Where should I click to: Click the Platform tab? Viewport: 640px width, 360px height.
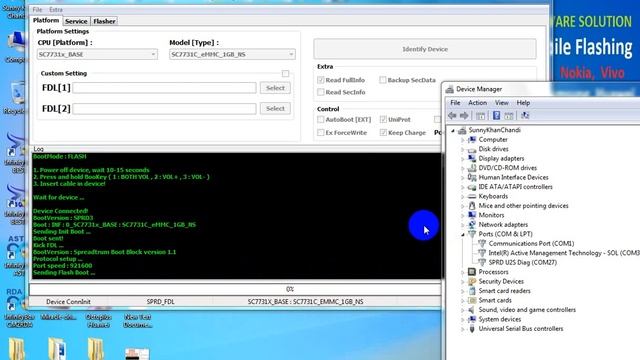click(x=46, y=20)
